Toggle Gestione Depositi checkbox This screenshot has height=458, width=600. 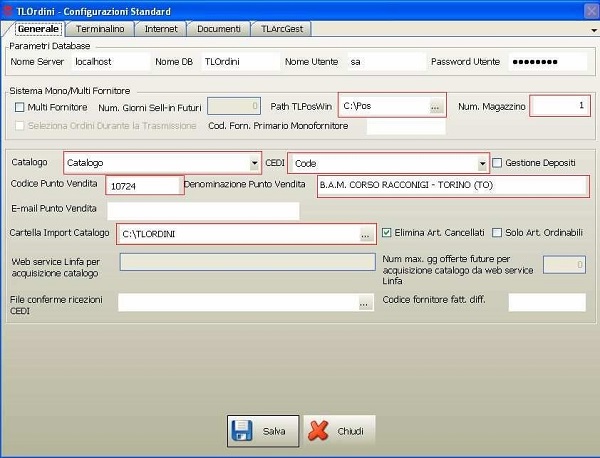pos(497,163)
